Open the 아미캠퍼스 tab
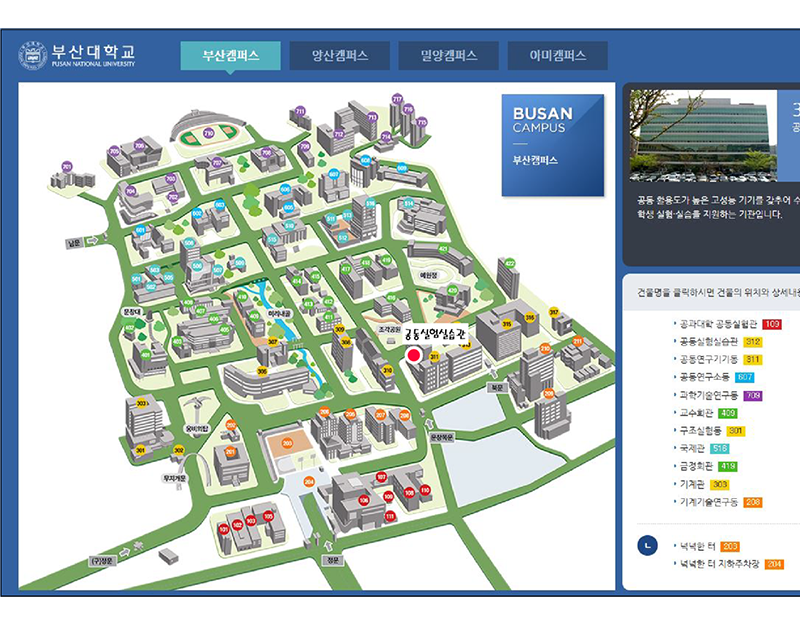This screenshot has height=624, width=800. (557, 56)
